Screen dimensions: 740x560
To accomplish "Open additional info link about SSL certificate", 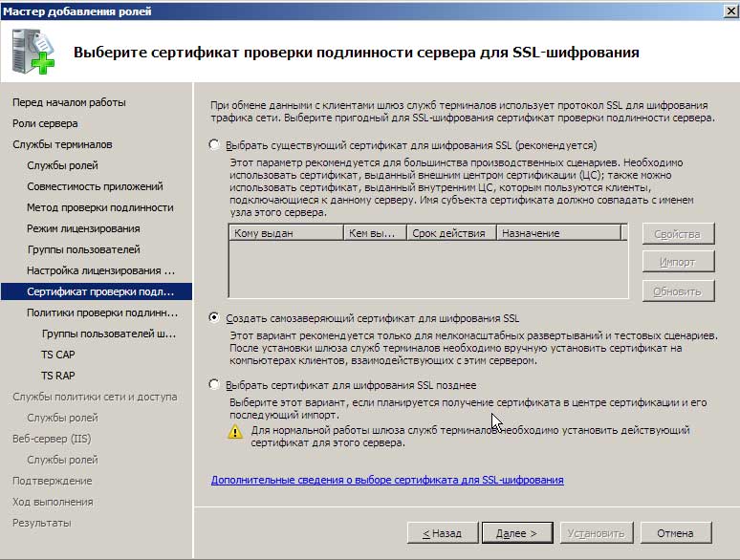I will tap(387, 480).
